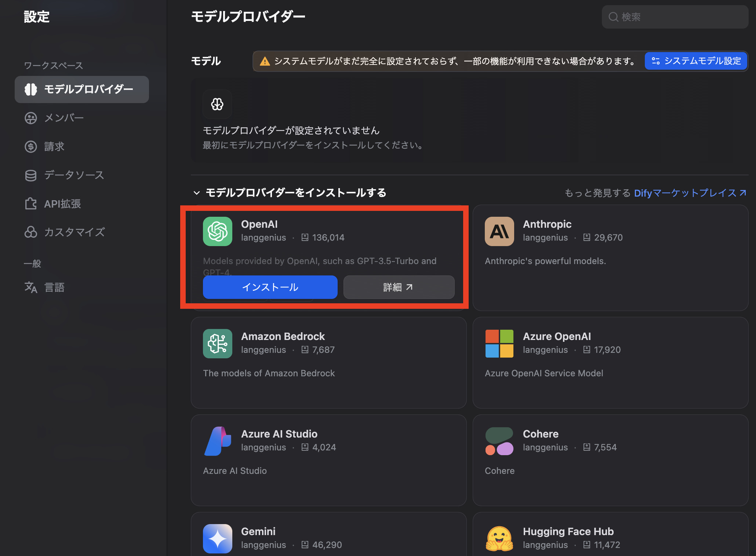Click the translate icon beside 言語

pyautogui.click(x=31, y=287)
